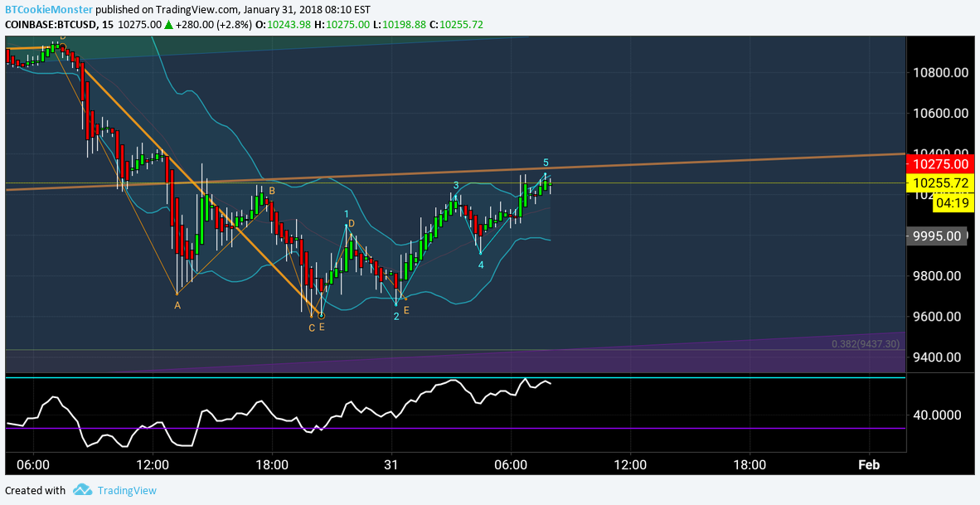Click the grey 9995.00 price label
This screenshot has height=505, width=980.
tap(935, 236)
